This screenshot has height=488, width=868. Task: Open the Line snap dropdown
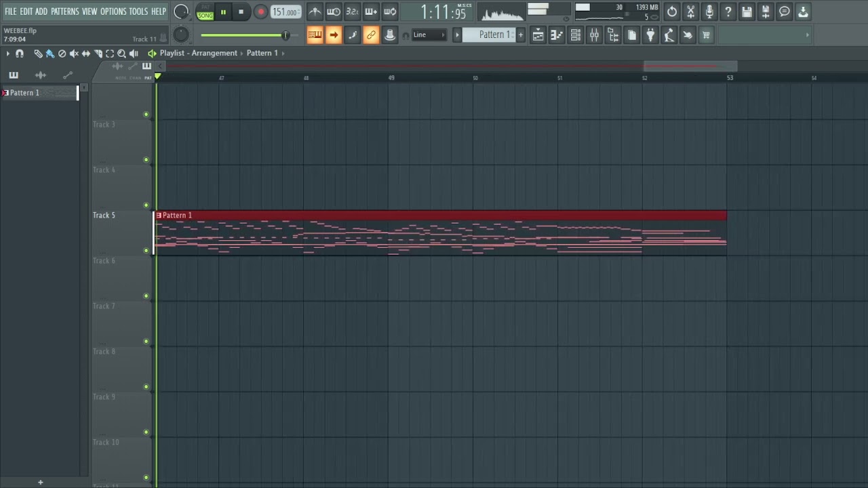click(429, 35)
